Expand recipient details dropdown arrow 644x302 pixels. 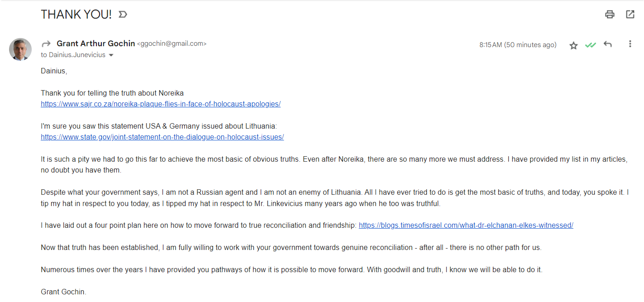111,55
